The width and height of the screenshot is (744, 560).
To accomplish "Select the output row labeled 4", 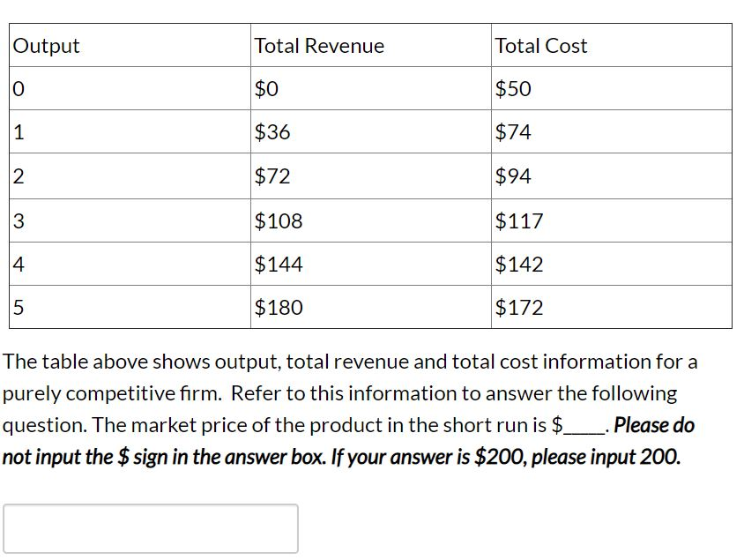I will tap(17, 264).
